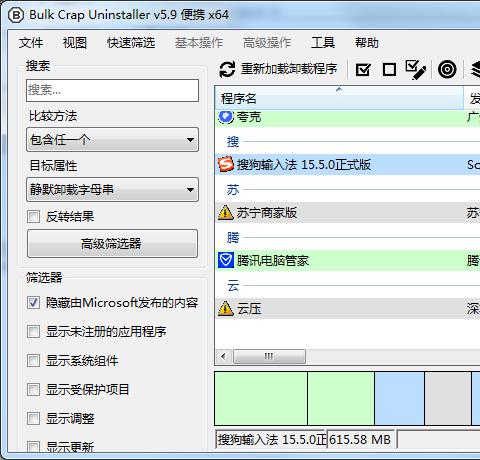Open the 工具 menu

[323, 43]
